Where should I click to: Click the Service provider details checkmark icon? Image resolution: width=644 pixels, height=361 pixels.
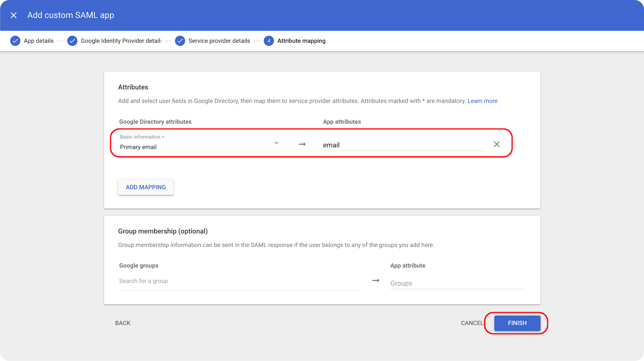(x=180, y=41)
